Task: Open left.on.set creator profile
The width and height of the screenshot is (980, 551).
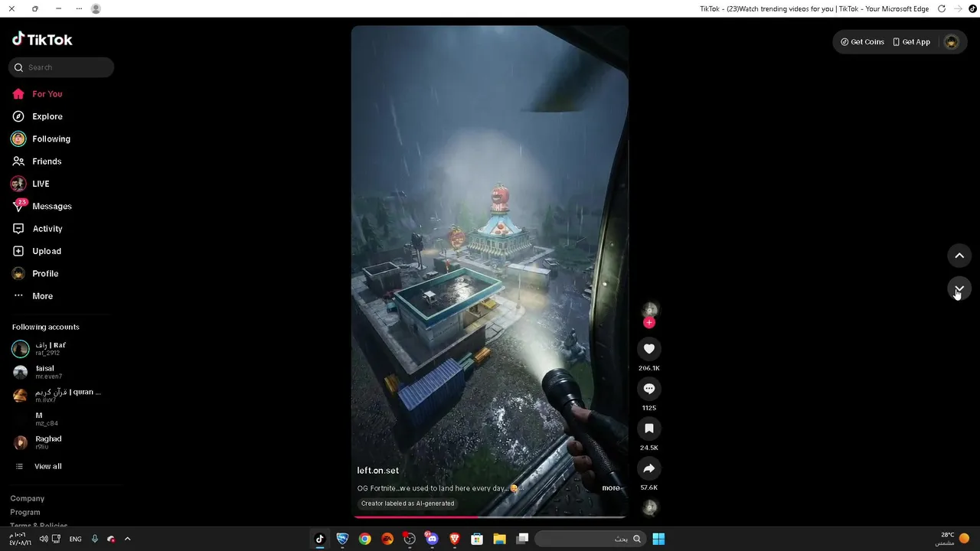Action: pyautogui.click(x=378, y=471)
